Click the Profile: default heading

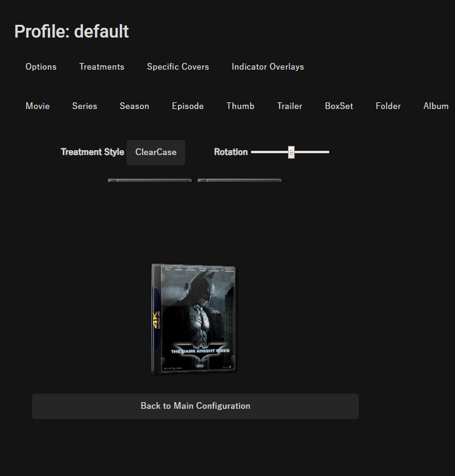pyautogui.click(x=71, y=31)
